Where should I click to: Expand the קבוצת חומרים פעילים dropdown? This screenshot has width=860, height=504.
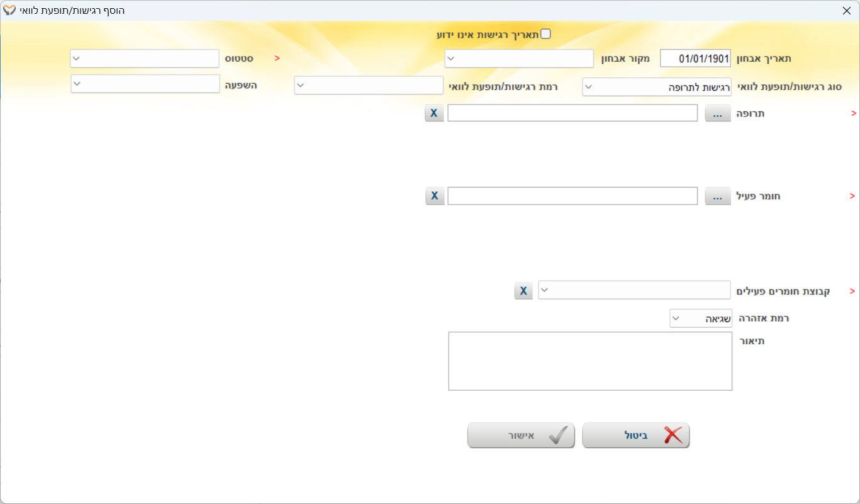pyautogui.click(x=634, y=290)
